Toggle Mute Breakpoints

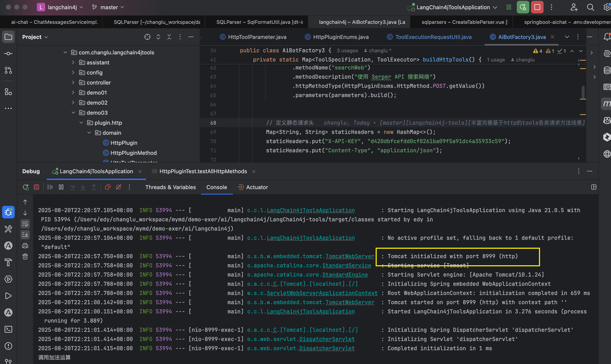[119, 187]
